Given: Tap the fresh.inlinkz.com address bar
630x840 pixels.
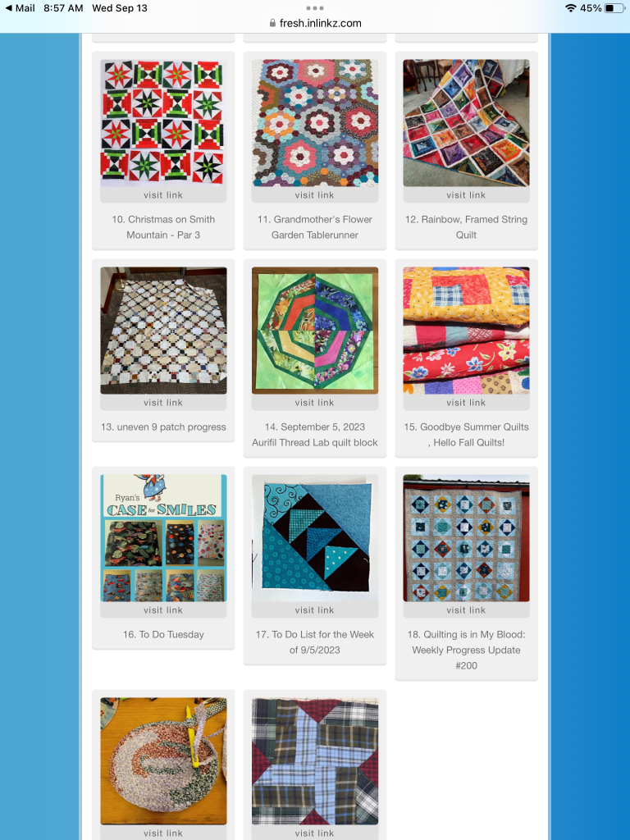Looking at the screenshot, I should tap(315, 23).
